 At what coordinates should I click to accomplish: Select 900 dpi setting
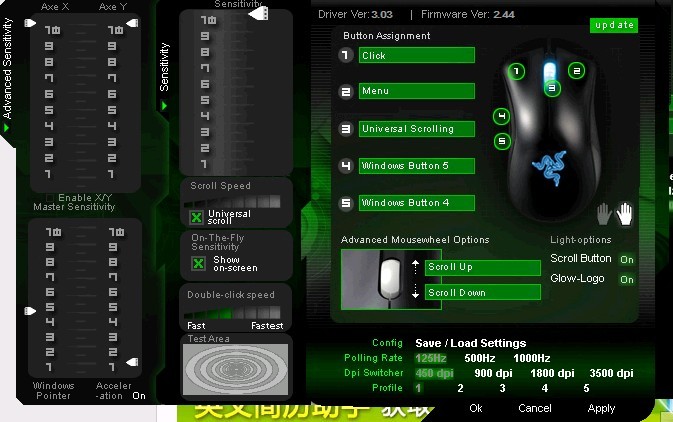493,373
